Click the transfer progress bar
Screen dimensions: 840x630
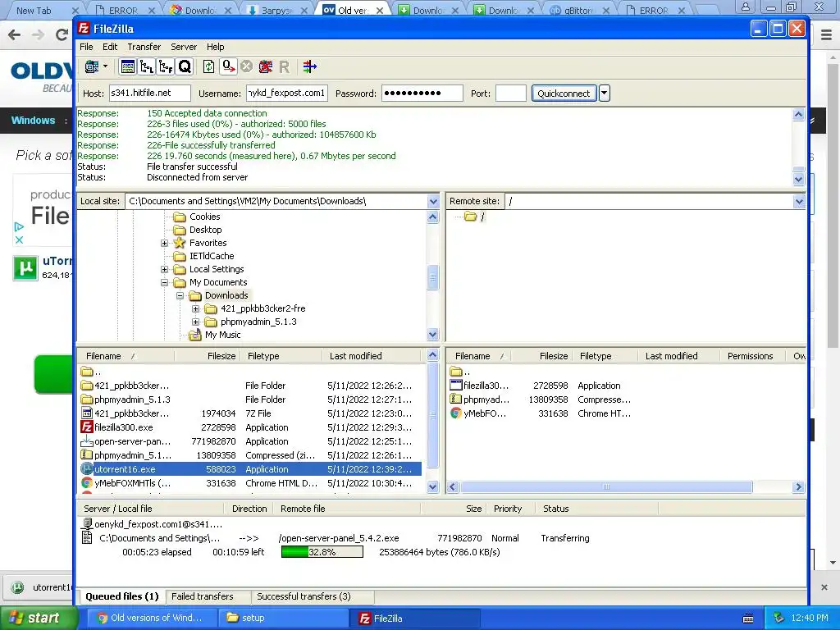322,552
